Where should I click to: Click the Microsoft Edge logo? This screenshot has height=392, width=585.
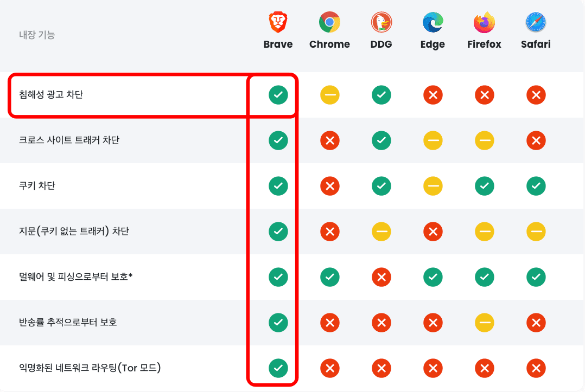coord(433,22)
